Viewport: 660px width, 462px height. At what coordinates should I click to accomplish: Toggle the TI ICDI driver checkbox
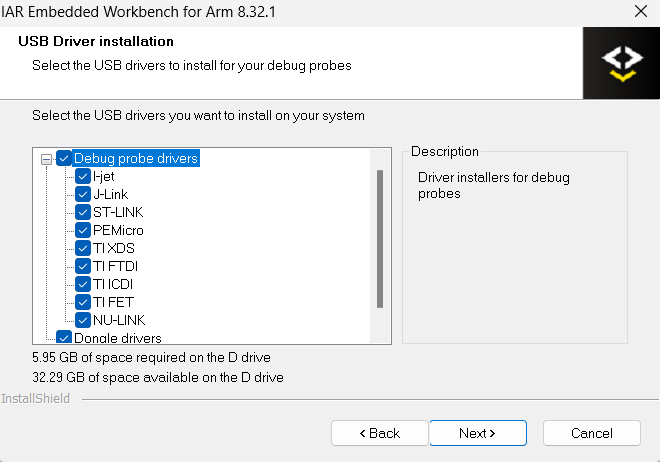tap(83, 284)
